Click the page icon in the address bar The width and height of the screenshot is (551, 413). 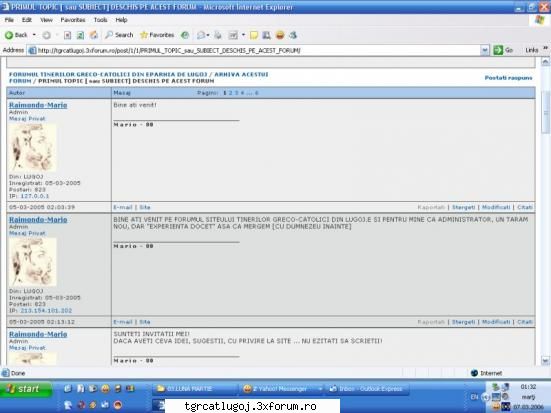click(x=32, y=51)
